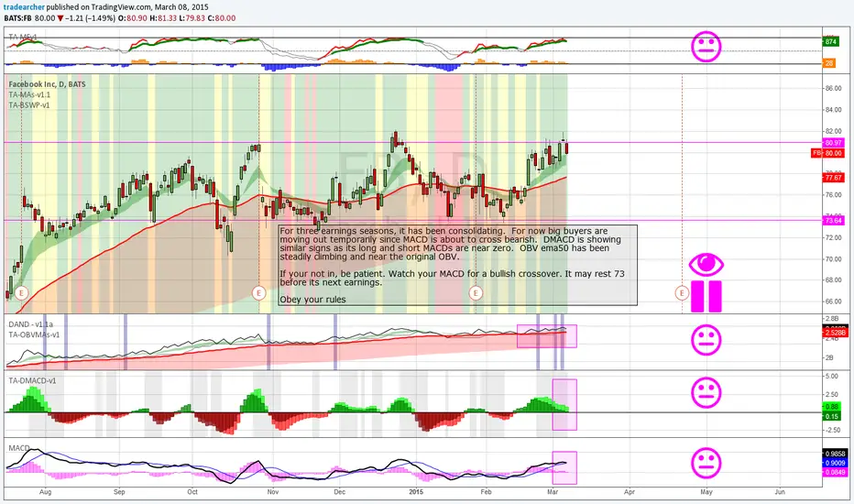854x504 pixels.
Task: Click the 5.00 label on the DMACD scale
Action: (x=832, y=376)
